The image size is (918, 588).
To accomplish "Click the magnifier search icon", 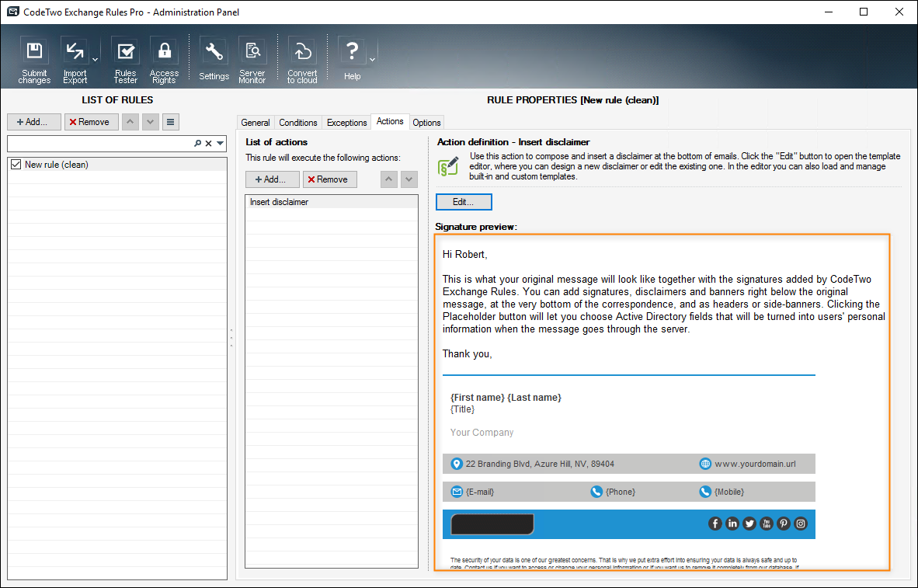I will point(198,144).
